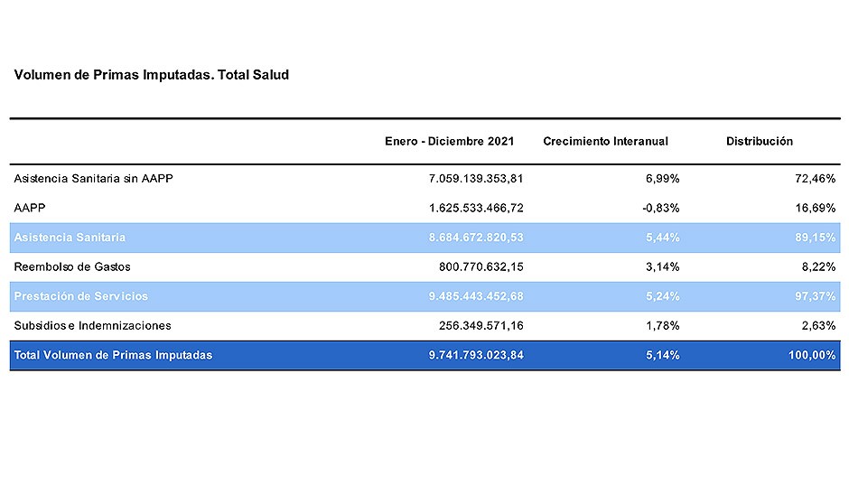849x504 pixels.
Task: Select the 'Reembolso de Gastos' row label
Action: (72, 267)
